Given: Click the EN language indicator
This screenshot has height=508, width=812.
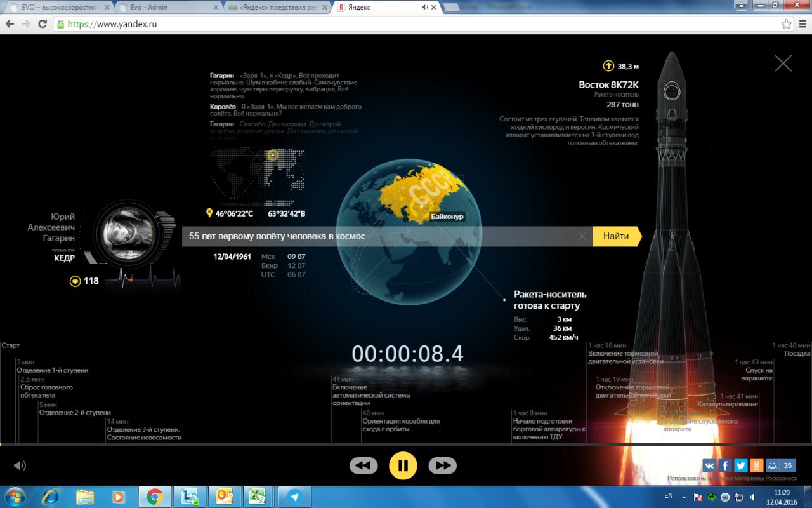Looking at the screenshot, I should 668,495.
